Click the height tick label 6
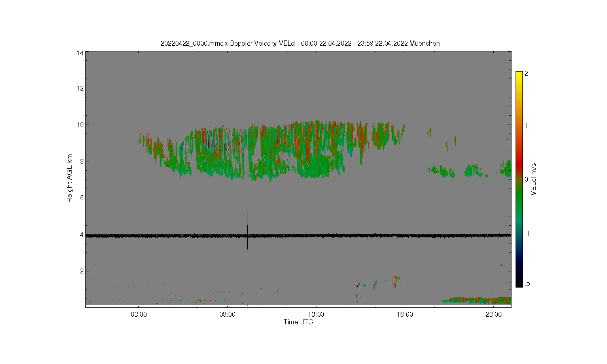 82,198
